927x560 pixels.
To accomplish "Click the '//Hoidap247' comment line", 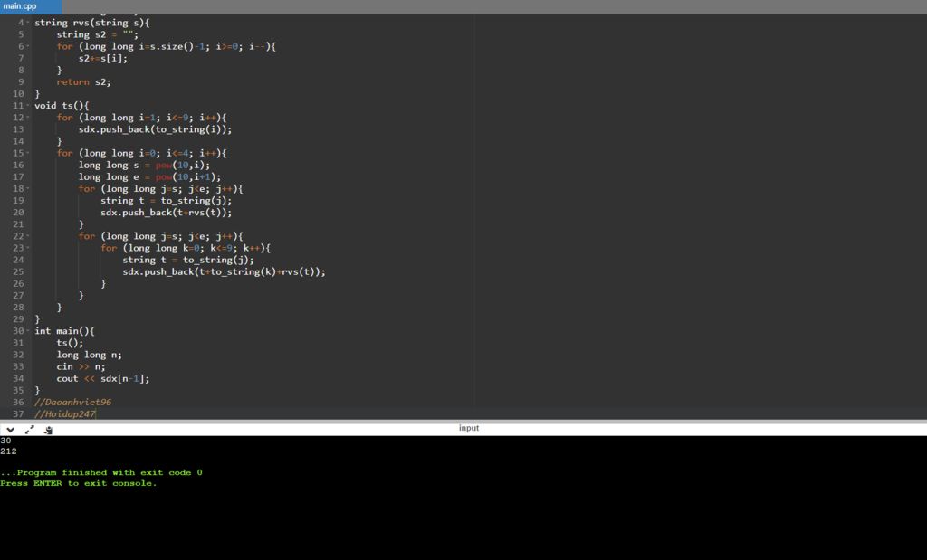I will click(65, 414).
